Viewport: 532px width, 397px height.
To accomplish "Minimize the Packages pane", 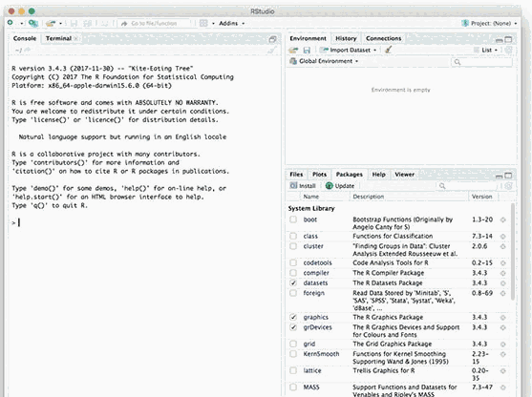I will [500, 176].
